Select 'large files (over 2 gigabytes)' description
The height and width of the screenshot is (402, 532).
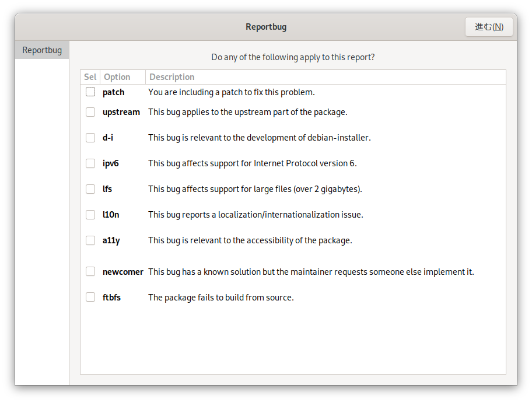pos(255,189)
